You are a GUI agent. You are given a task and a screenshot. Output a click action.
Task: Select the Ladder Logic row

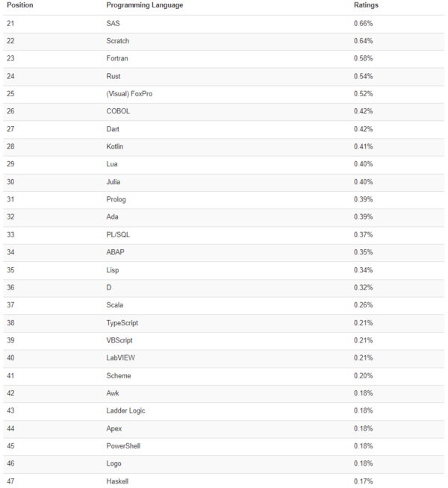[x=125, y=410]
